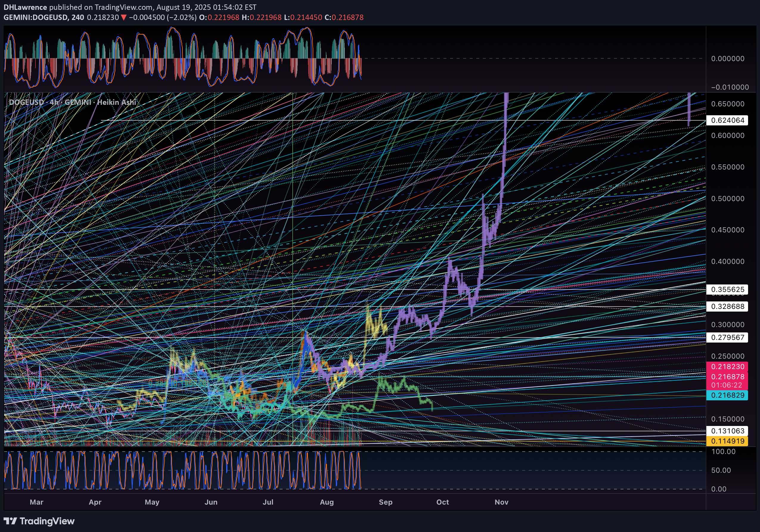Click the 0.250000 axis tick label
This screenshot has width=760, height=532.
[x=728, y=356]
